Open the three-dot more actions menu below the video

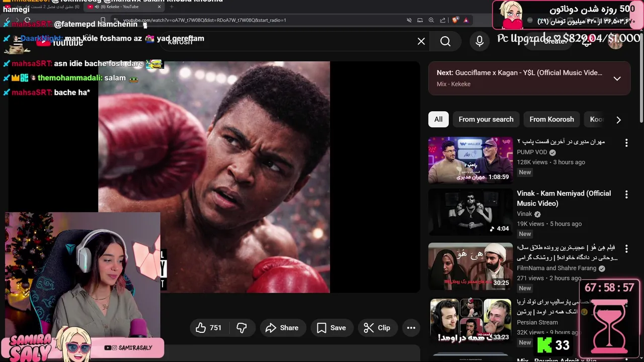point(411,328)
